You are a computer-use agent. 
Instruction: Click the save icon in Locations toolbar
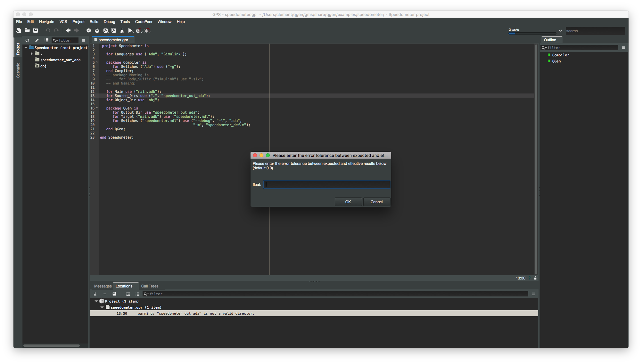(114, 294)
